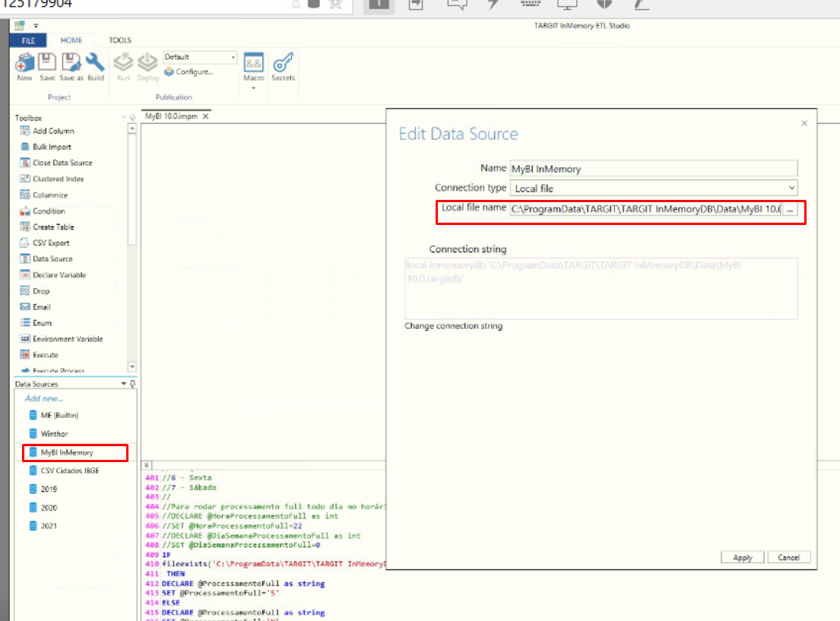Click the Run icon in Publication group
This screenshot has width=840, height=621.
coord(123,62)
